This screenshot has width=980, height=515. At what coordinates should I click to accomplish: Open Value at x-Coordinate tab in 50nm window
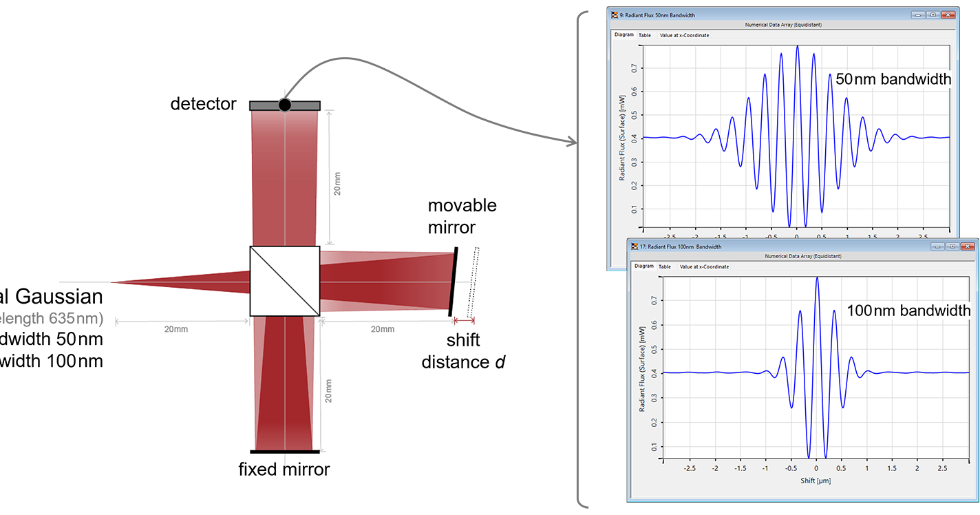pyautogui.click(x=683, y=35)
